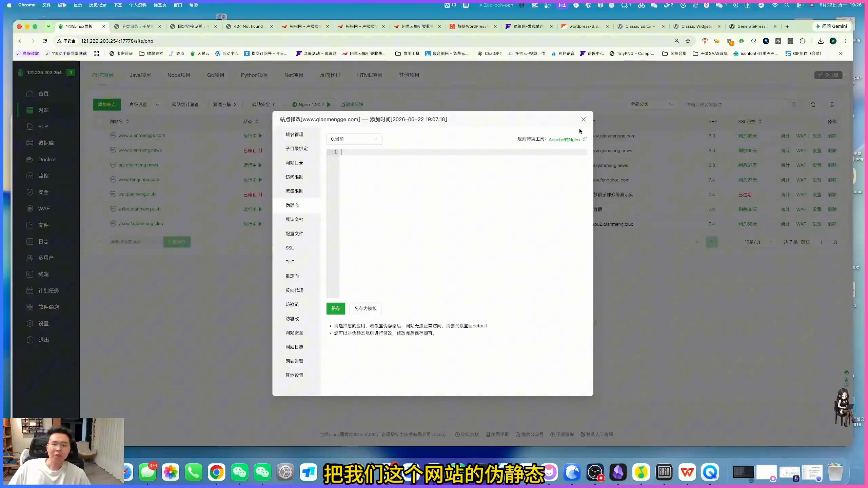Click FTP icon in sidebar

tap(30, 126)
